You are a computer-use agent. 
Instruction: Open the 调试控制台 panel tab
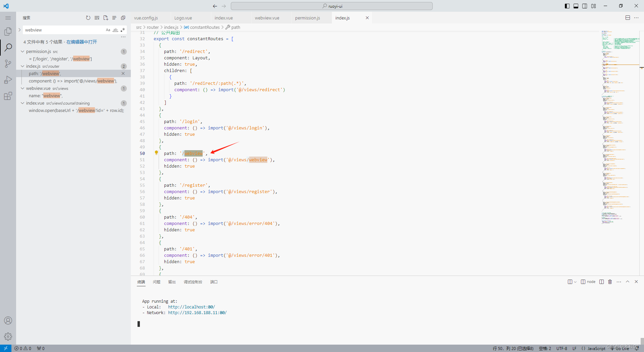(193, 282)
